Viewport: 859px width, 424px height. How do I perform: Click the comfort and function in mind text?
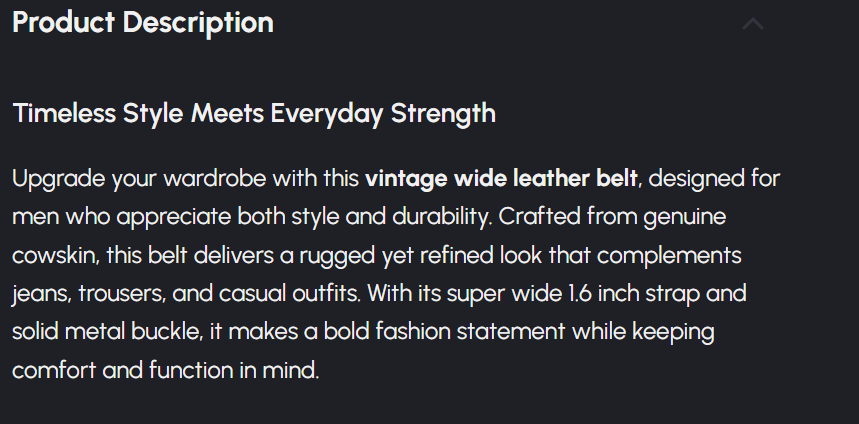pyautogui.click(x=166, y=370)
